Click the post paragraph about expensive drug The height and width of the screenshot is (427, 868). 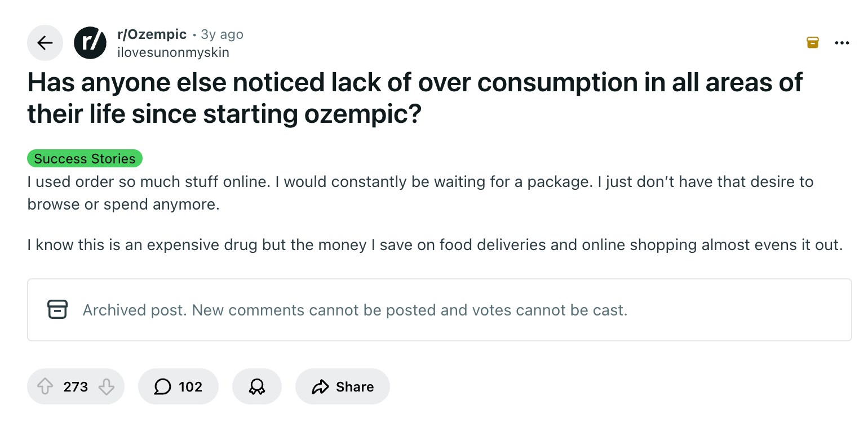tap(435, 245)
